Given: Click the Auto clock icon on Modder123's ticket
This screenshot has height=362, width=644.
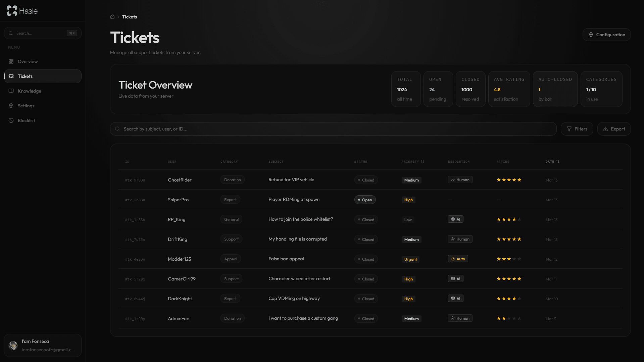Looking at the screenshot, I should click(x=453, y=259).
